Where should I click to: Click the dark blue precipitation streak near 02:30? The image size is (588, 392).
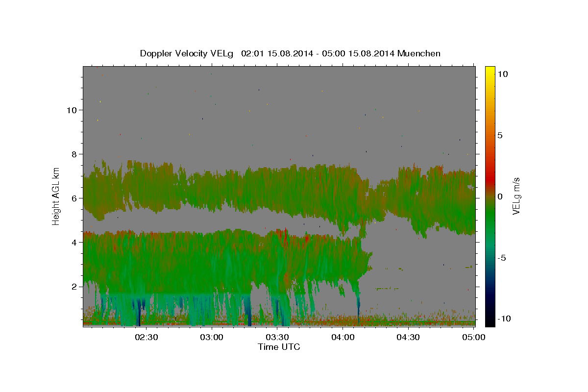[x=138, y=311]
